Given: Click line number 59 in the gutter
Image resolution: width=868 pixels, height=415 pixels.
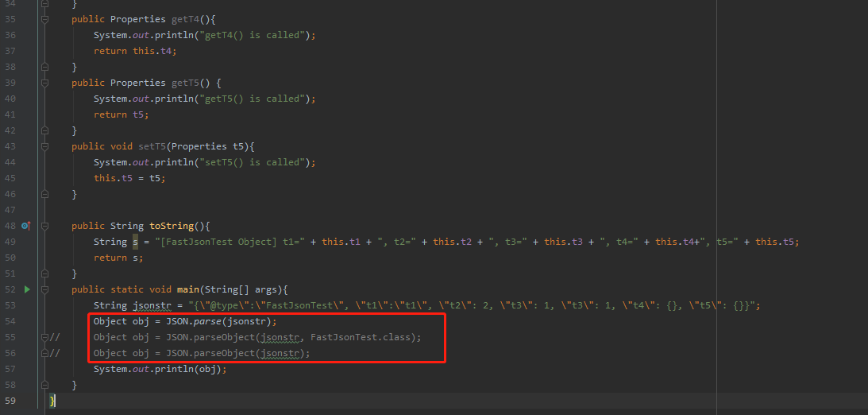Looking at the screenshot, I should [x=10, y=401].
